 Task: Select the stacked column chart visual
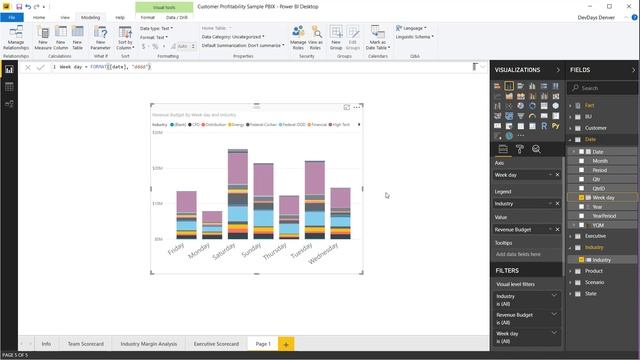tap(509, 86)
